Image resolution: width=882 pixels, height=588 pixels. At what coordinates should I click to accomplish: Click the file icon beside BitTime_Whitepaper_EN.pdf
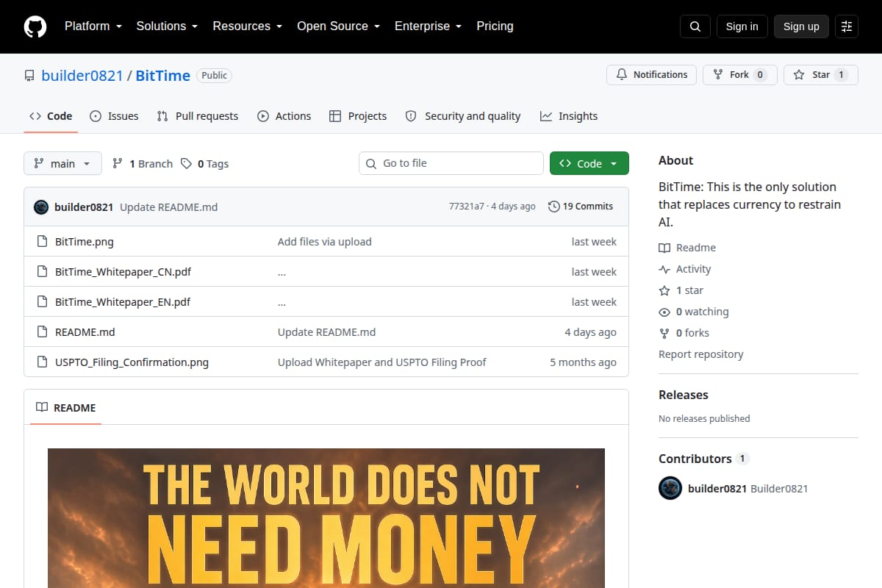(x=42, y=302)
